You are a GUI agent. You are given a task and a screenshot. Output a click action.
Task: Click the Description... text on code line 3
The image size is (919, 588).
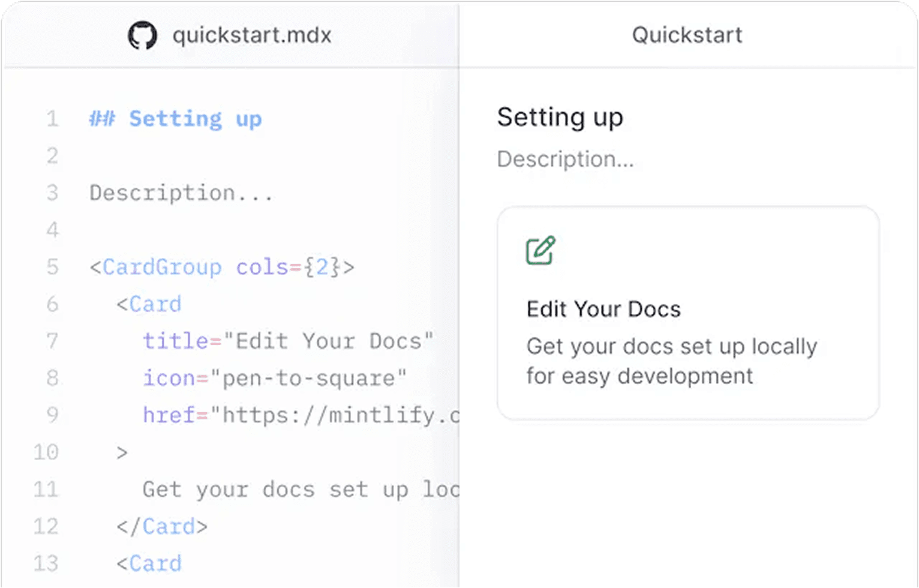pos(181,193)
